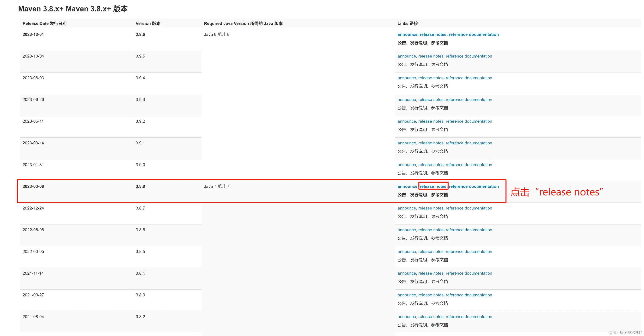Open reference documentation for version 3.8.5
The width and height of the screenshot is (644, 336).
pos(469,252)
